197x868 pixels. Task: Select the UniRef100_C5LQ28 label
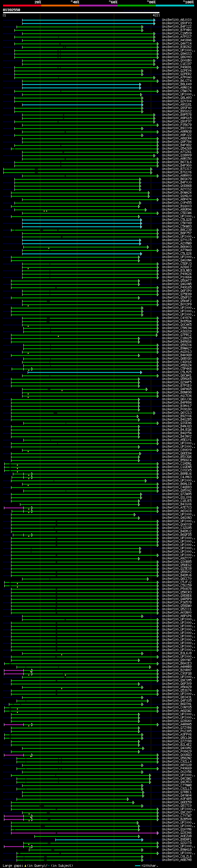pos(177,220)
